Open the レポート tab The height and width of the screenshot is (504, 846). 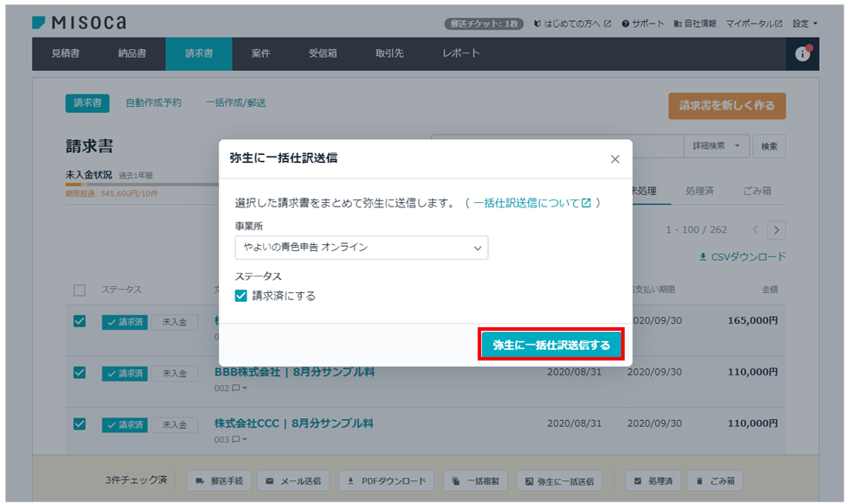(x=461, y=53)
